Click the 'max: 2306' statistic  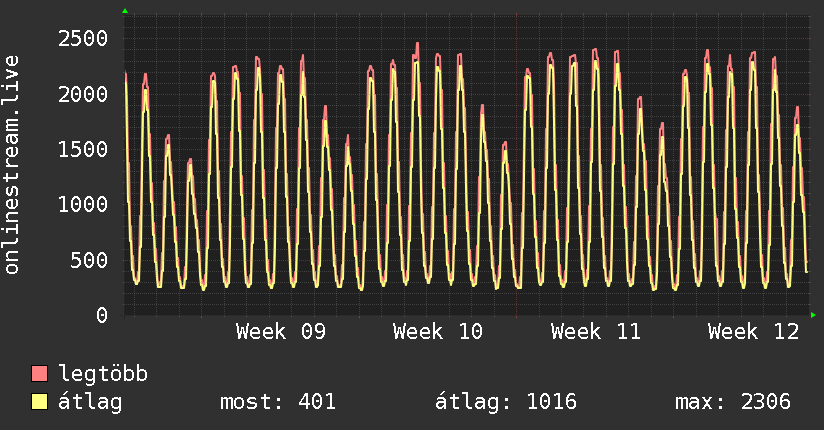[x=733, y=403]
